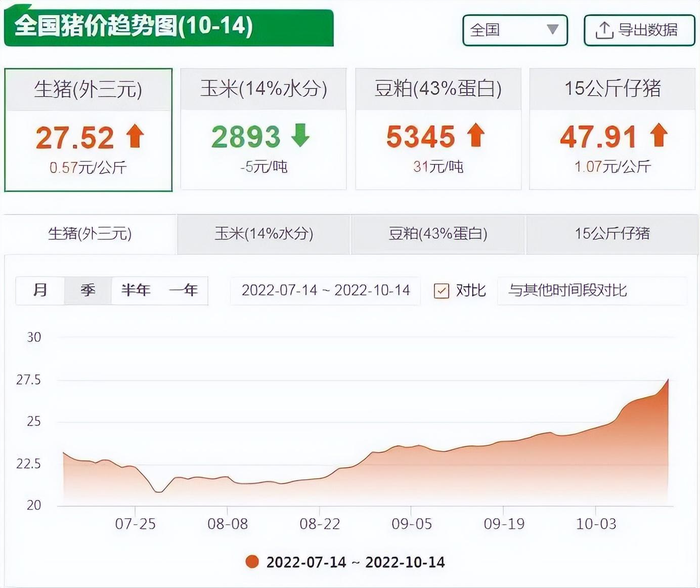Viewport: 700px width, 588px height.
Task: Click the up arrow beside 5345
Action: pyautogui.click(x=475, y=135)
